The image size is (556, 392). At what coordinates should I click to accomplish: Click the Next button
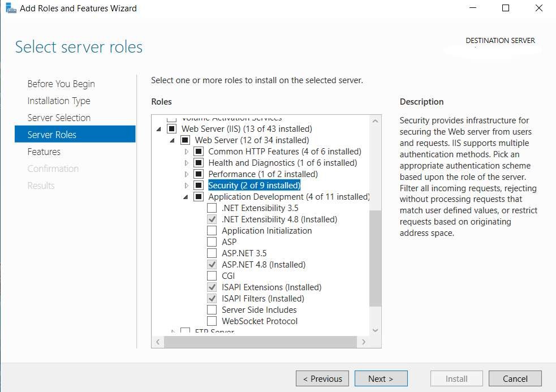click(x=380, y=379)
